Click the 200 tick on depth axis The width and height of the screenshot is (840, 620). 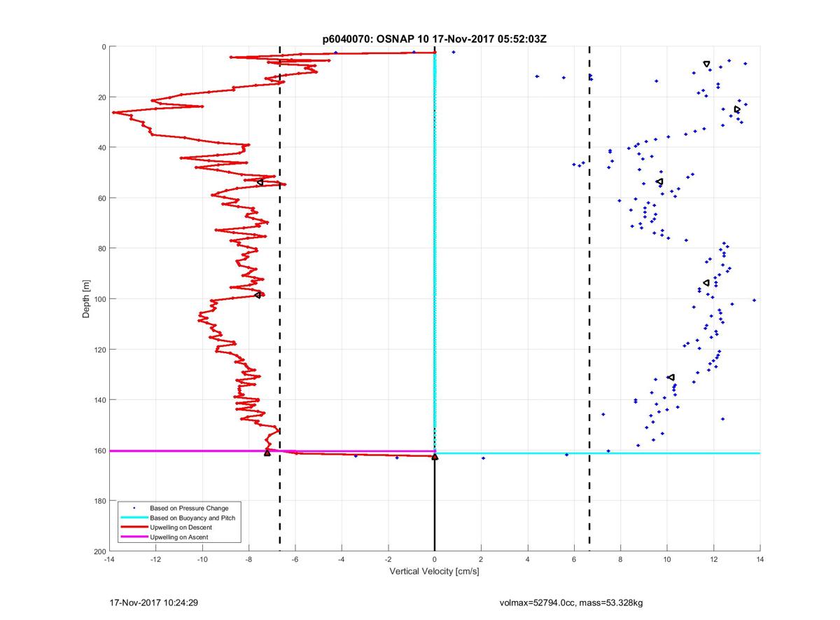(x=99, y=551)
